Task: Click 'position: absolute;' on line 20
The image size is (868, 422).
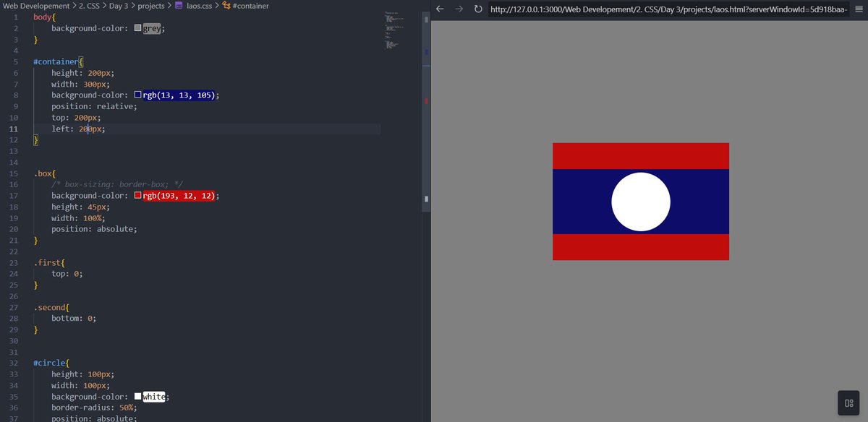Action: pyautogui.click(x=94, y=229)
